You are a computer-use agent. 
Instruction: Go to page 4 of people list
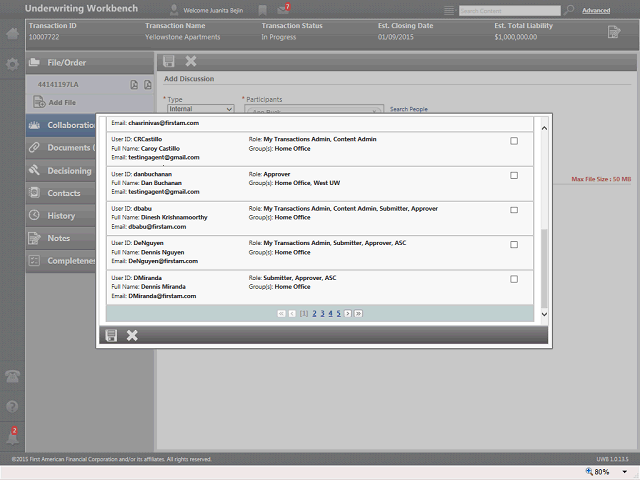click(331, 313)
